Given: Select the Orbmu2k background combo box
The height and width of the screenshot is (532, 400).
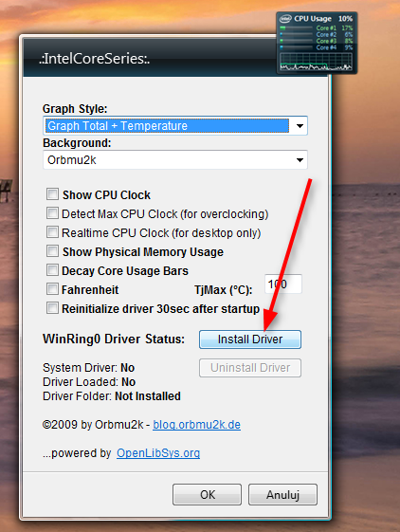Looking at the screenshot, I should click(x=175, y=160).
